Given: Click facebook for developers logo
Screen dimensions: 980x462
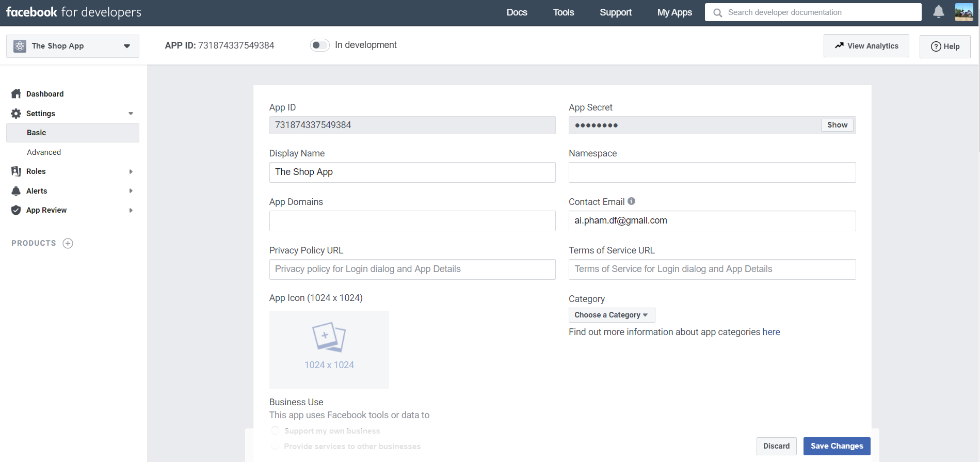Looking at the screenshot, I should point(73,12).
